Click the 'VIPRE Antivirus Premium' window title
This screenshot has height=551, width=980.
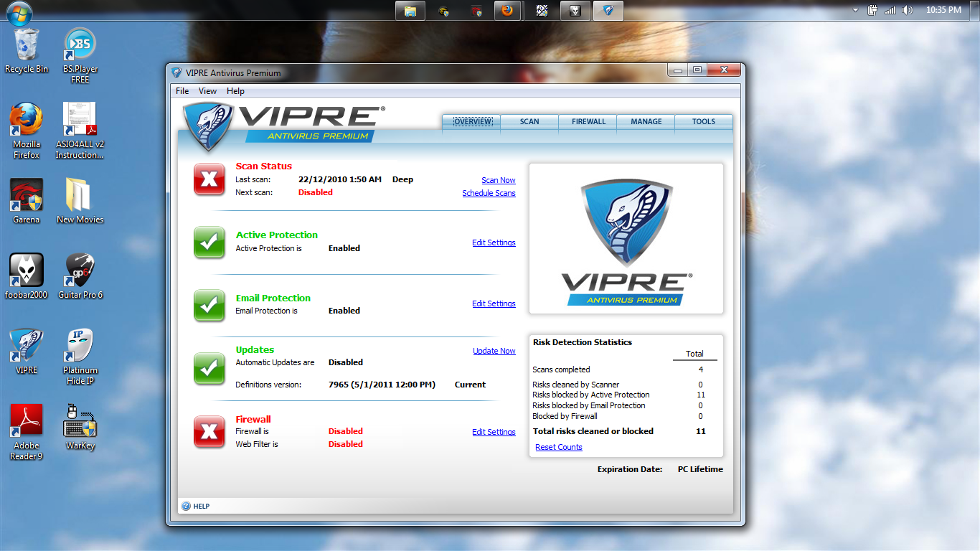pyautogui.click(x=233, y=72)
